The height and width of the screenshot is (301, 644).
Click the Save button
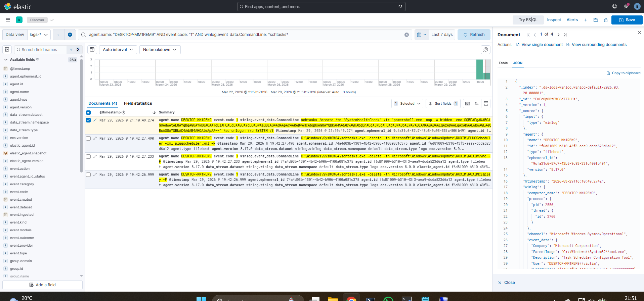[627, 20]
